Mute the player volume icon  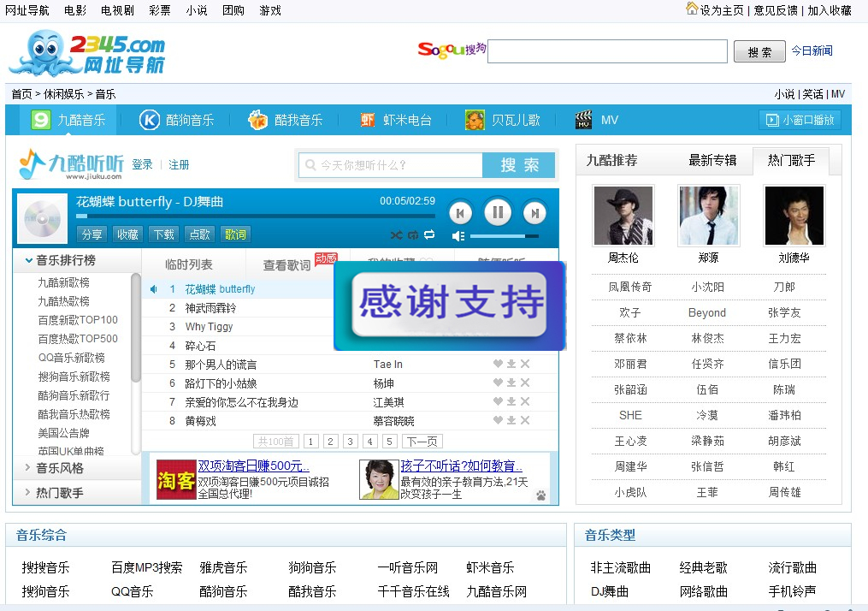coord(458,236)
